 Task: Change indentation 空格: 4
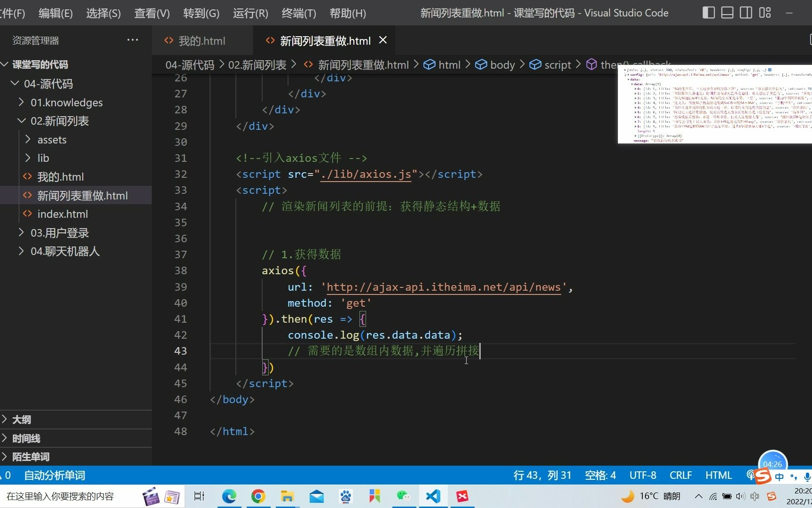coord(600,476)
